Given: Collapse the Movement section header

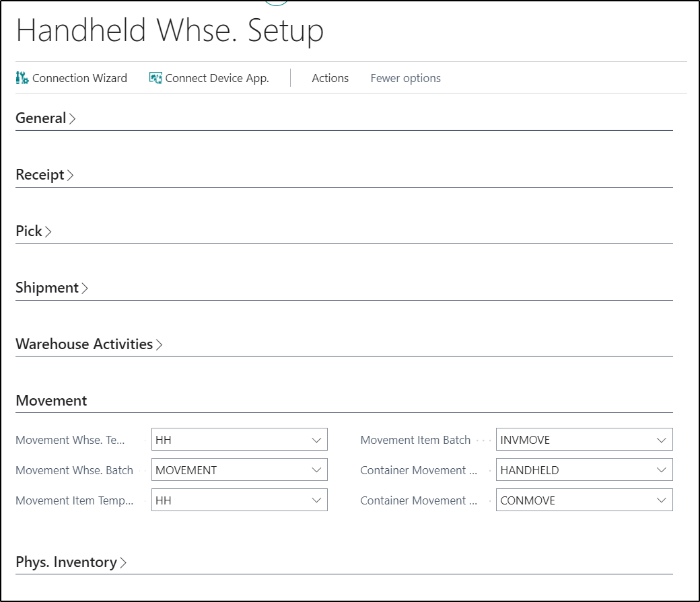Looking at the screenshot, I should [x=51, y=401].
